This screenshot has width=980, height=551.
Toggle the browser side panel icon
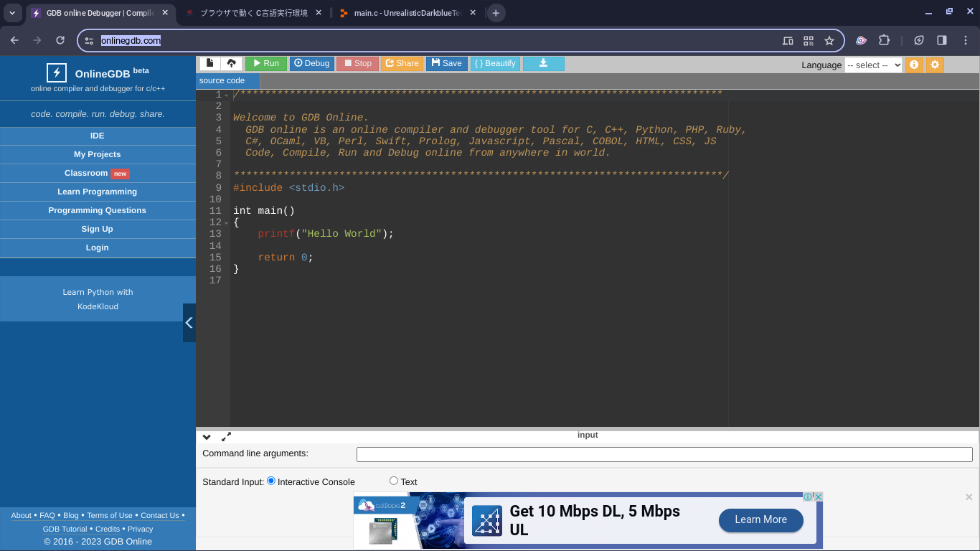[x=942, y=40]
